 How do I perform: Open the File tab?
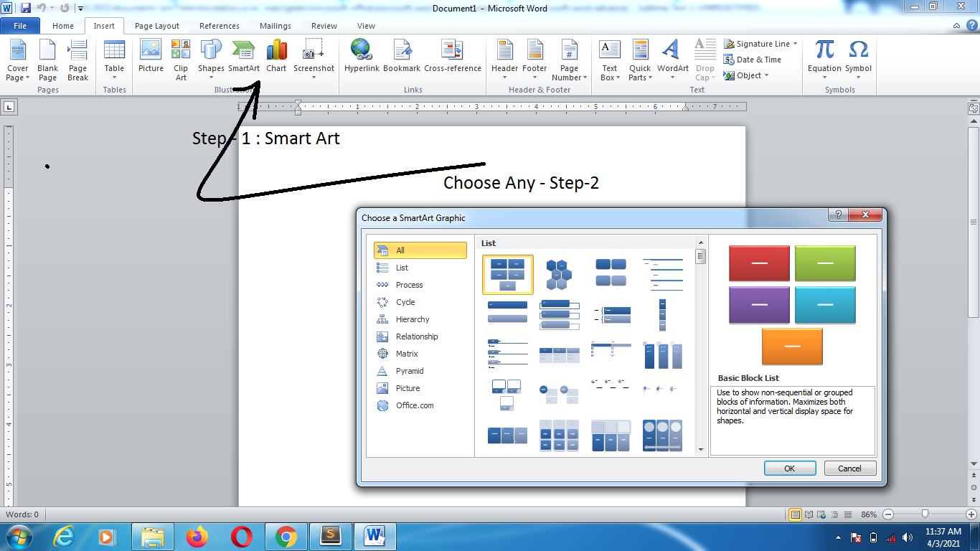(x=20, y=26)
